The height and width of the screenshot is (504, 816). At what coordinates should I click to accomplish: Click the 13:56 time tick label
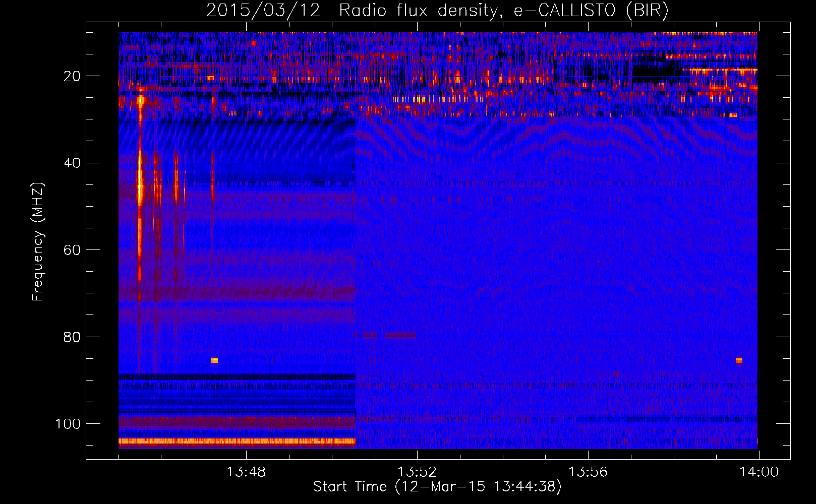588,472
